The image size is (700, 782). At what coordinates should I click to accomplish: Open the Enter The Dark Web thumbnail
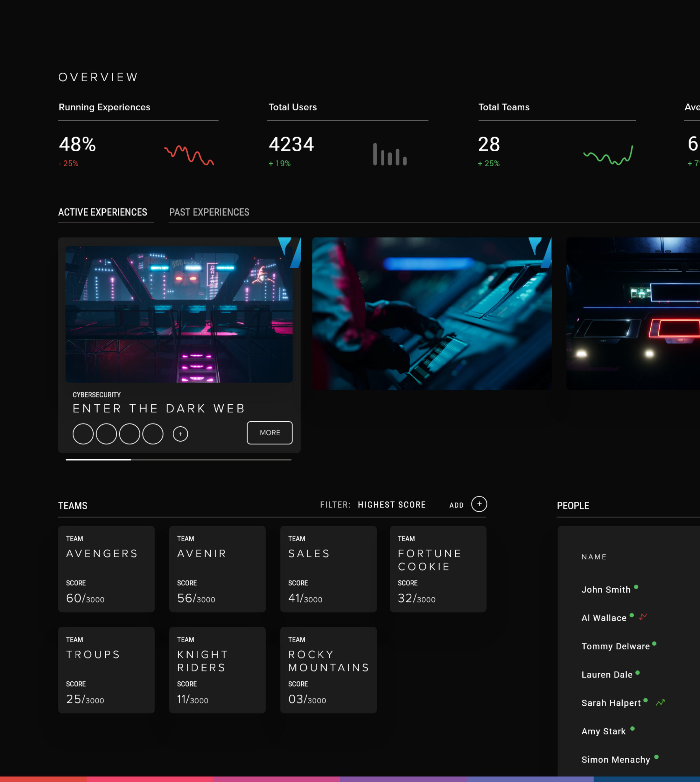pyautogui.click(x=179, y=314)
